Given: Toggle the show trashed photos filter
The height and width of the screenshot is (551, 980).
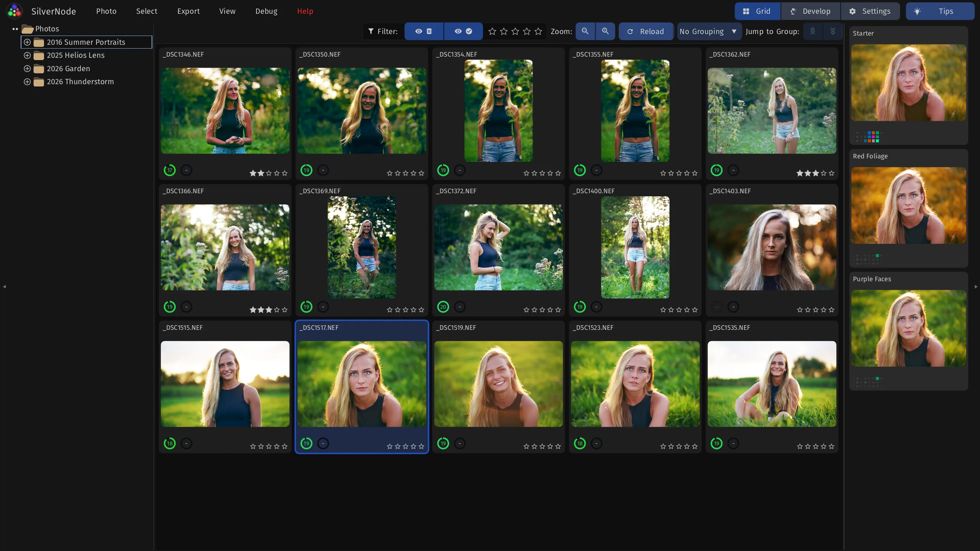Looking at the screenshot, I should 424,31.
